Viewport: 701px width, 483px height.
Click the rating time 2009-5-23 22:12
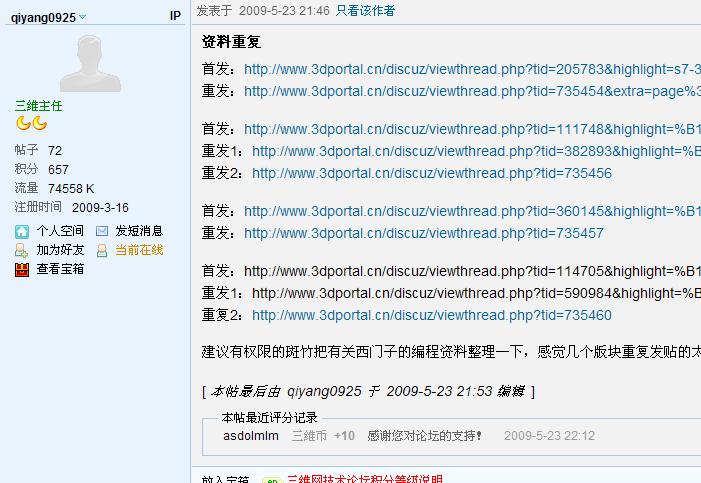pyautogui.click(x=549, y=436)
